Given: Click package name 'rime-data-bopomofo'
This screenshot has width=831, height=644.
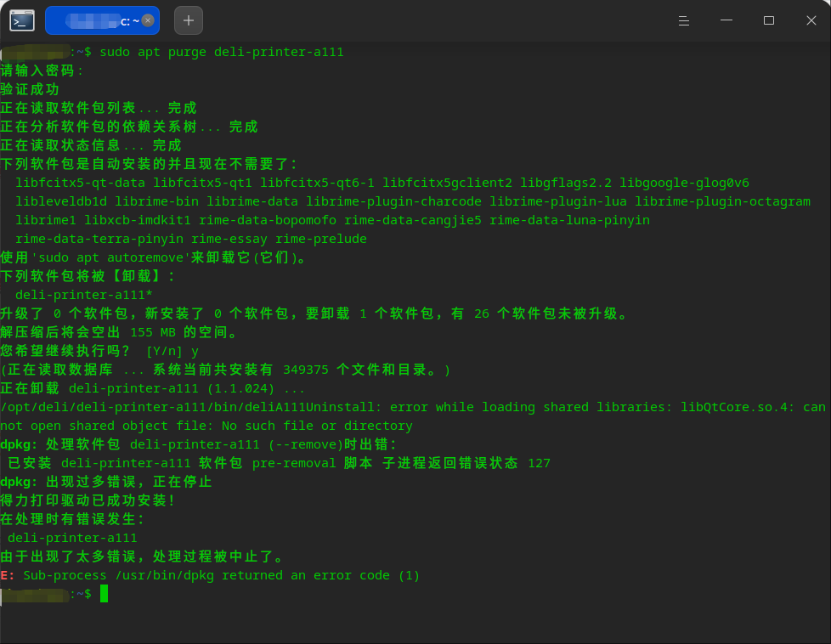Looking at the screenshot, I should pos(268,220).
